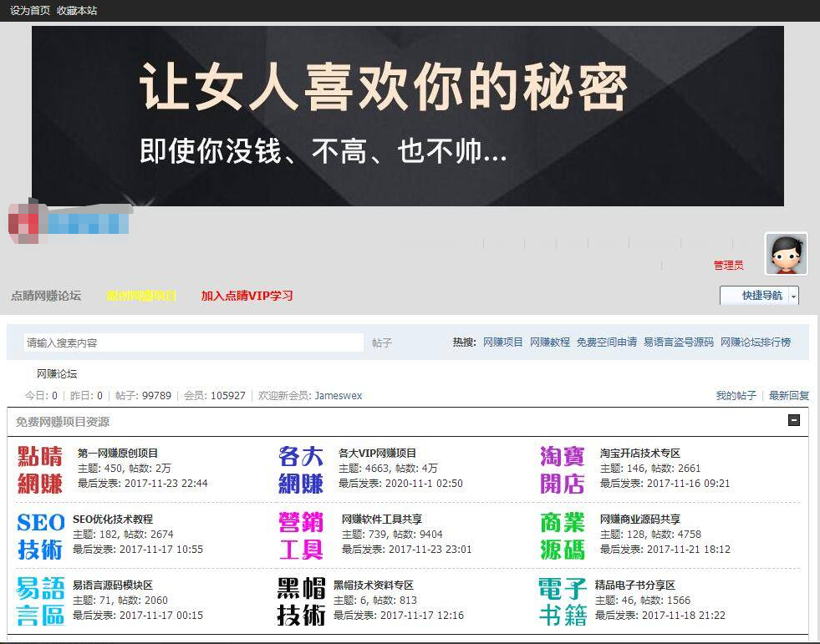Open the 各大網賺 section icon
Image resolution: width=820 pixels, height=644 pixels.
pyautogui.click(x=301, y=469)
